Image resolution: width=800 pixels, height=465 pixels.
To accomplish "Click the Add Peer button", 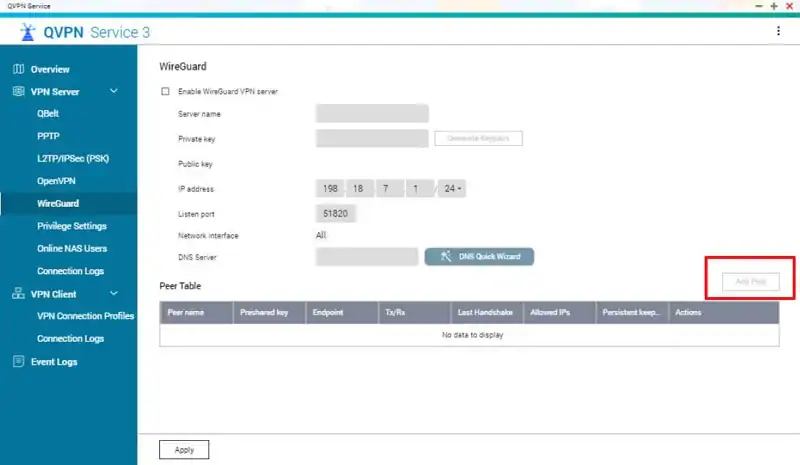I will pyautogui.click(x=751, y=281).
